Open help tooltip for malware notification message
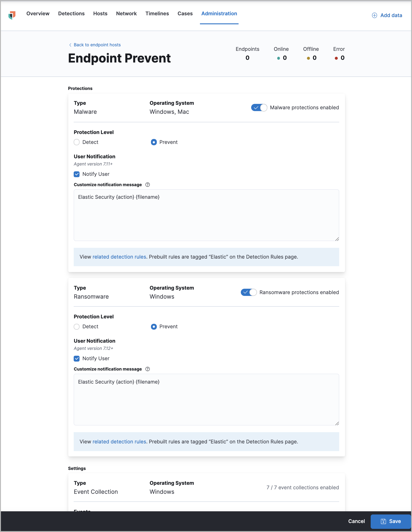The height and width of the screenshot is (532, 412). point(148,185)
